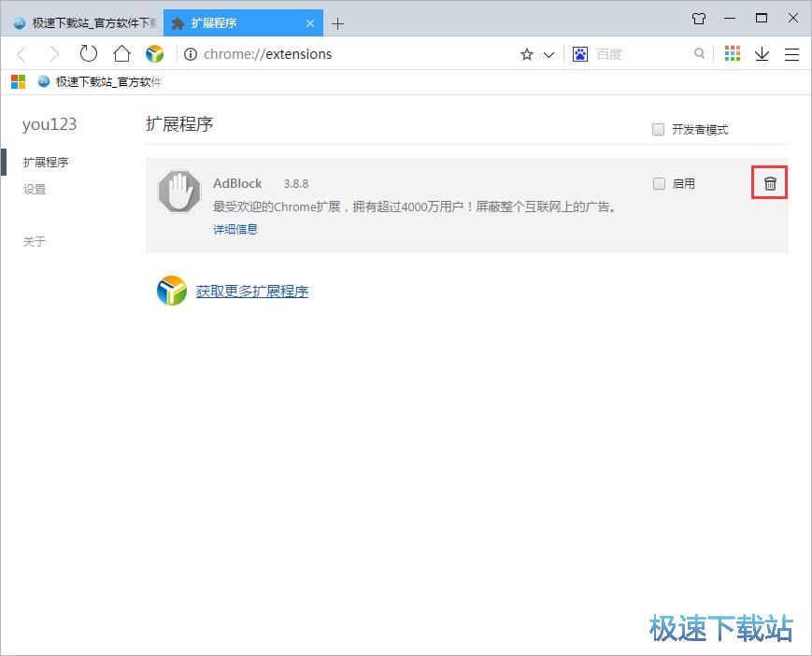Go back with the back arrow
The width and height of the screenshot is (812, 656).
pos(21,54)
